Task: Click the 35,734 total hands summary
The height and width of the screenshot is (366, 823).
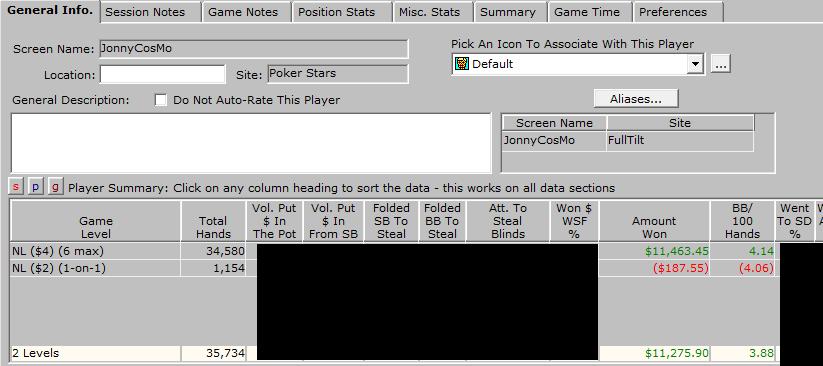Action: [214, 353]
